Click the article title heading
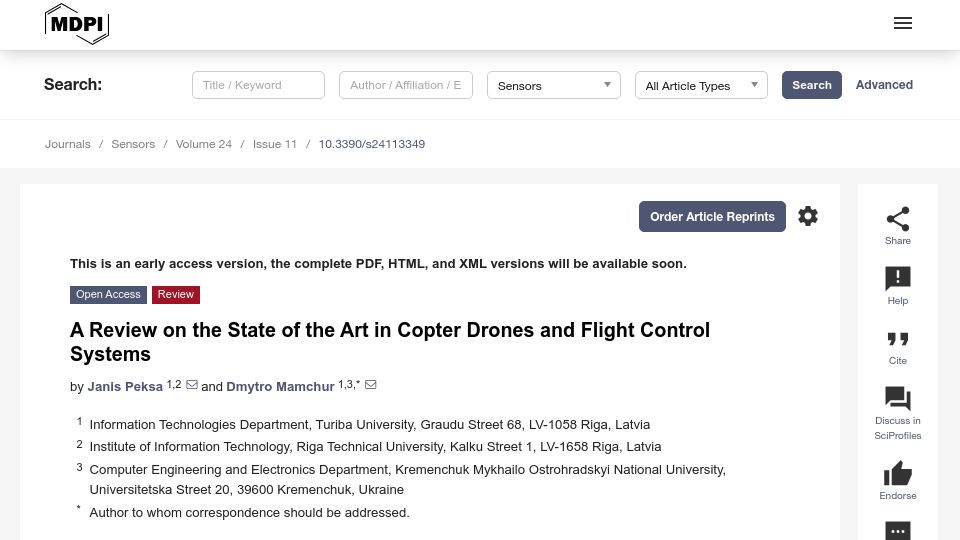This screenshot has height=540, width=960. [x=389, y=342]
